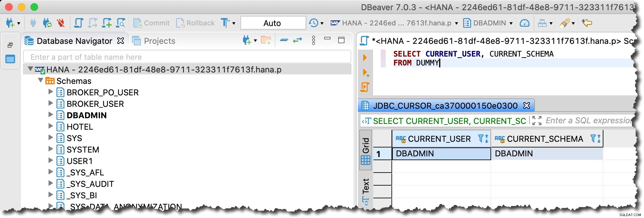Click the New Folder icon in Navigator
This screenshot has height=218, width=644.
pyautogui.click(x=266, y=40)
